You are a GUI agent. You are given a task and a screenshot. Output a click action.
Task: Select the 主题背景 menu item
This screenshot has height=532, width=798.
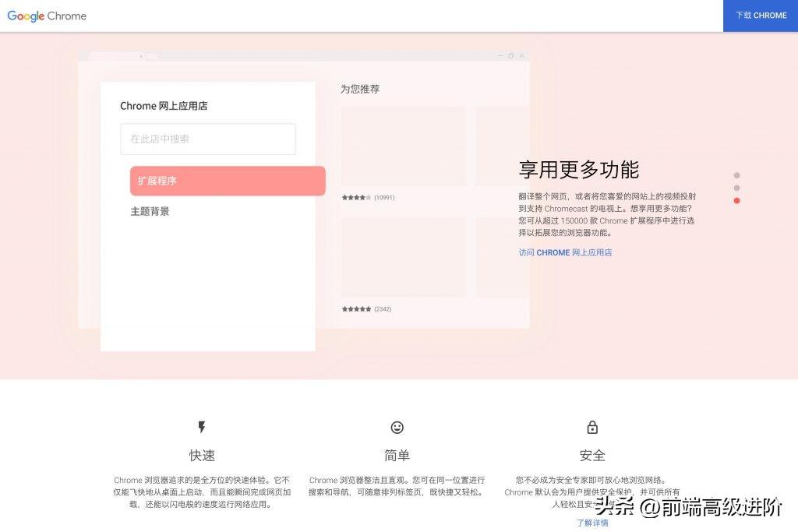click(150, 211)
